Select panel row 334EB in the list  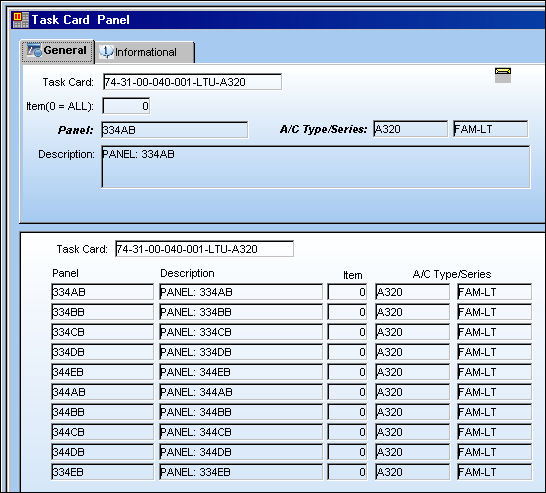coord(102,472)
